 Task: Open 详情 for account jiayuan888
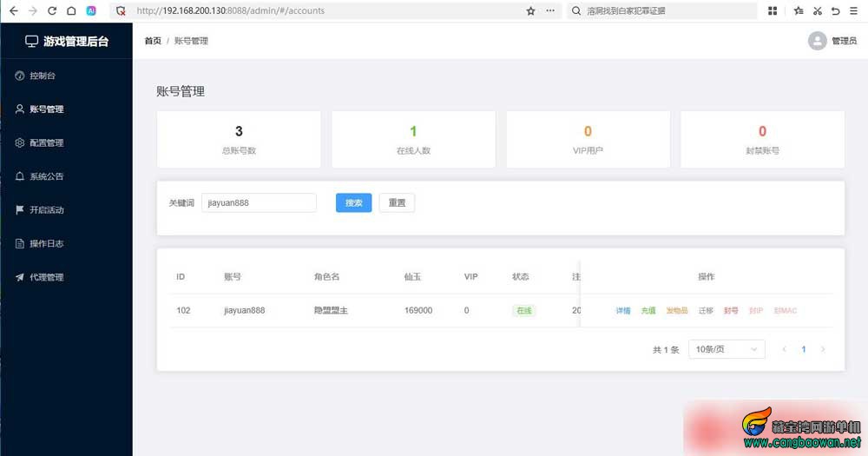point(623,310)
